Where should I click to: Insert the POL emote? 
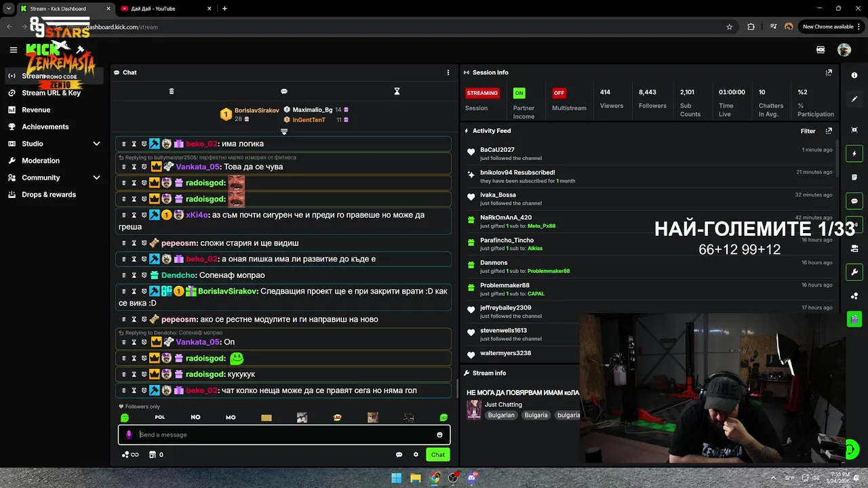point(160,418)
